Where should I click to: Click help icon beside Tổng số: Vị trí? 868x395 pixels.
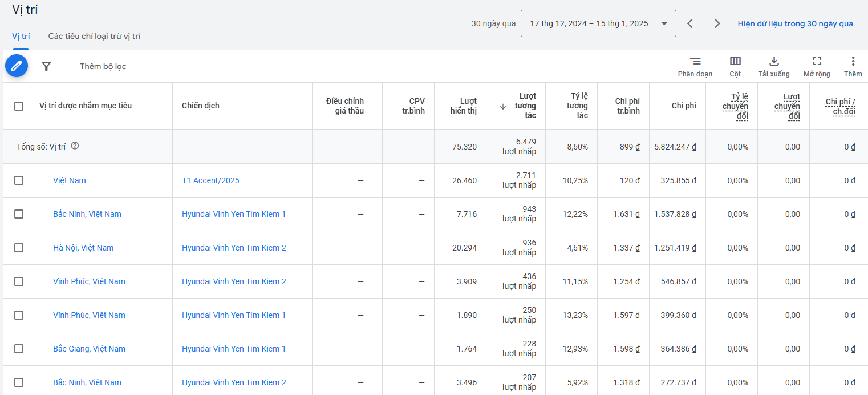point(75,146)
